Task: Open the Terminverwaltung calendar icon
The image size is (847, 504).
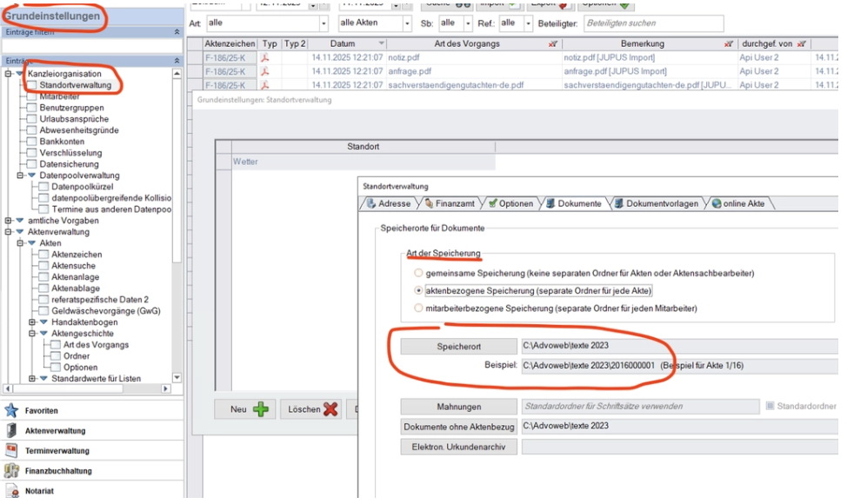Action: (11, 450)
